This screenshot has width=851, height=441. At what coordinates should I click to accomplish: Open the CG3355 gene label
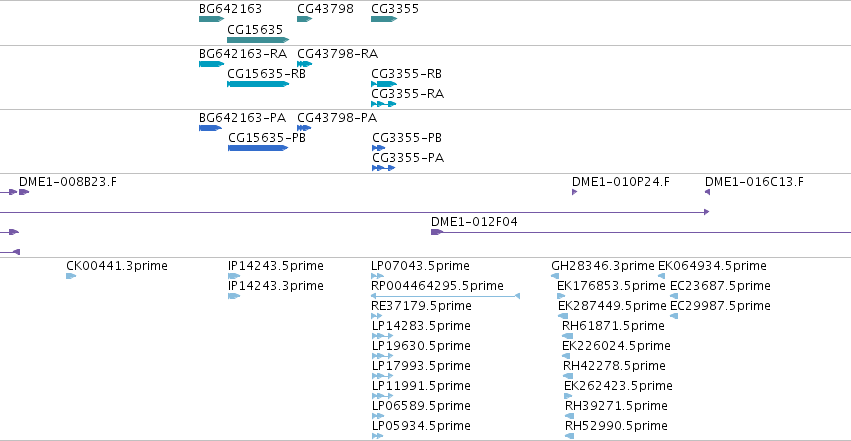pos(395,9)
